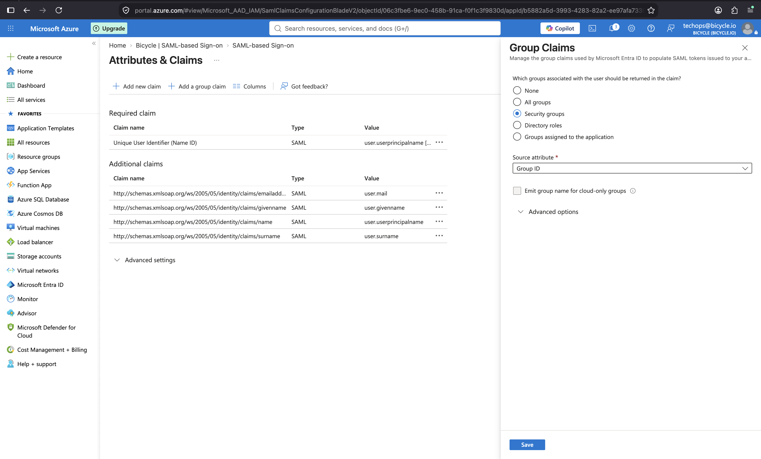Open more options for Unique User Identifier claim
Image resolution: width=761 pixels, height=459 pixels.
(439, 143)
